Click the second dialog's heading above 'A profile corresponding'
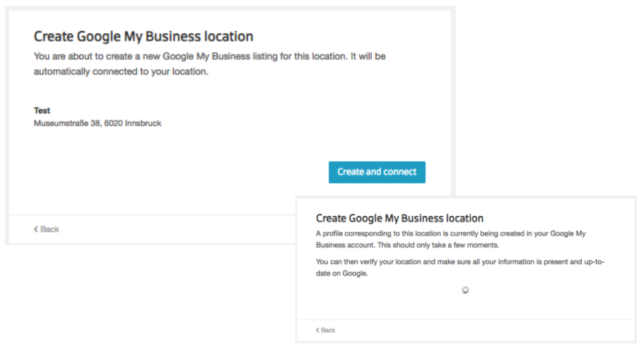This screenshot has width=644, height=351. pyautogui.click(x=399, y=218)
